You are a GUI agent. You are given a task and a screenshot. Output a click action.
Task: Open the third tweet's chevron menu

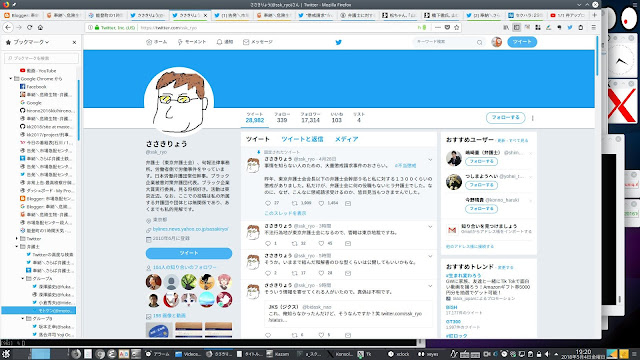click(430, 256)
